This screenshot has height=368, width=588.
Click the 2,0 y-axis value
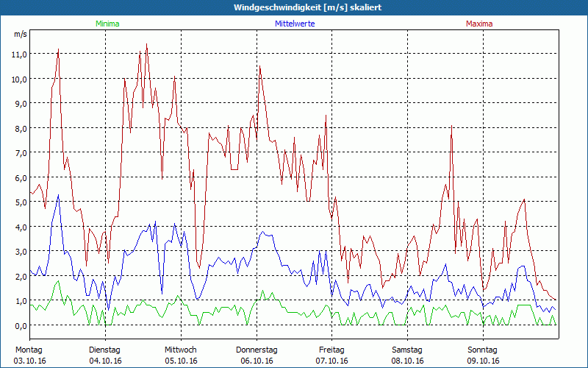[21, 276]
